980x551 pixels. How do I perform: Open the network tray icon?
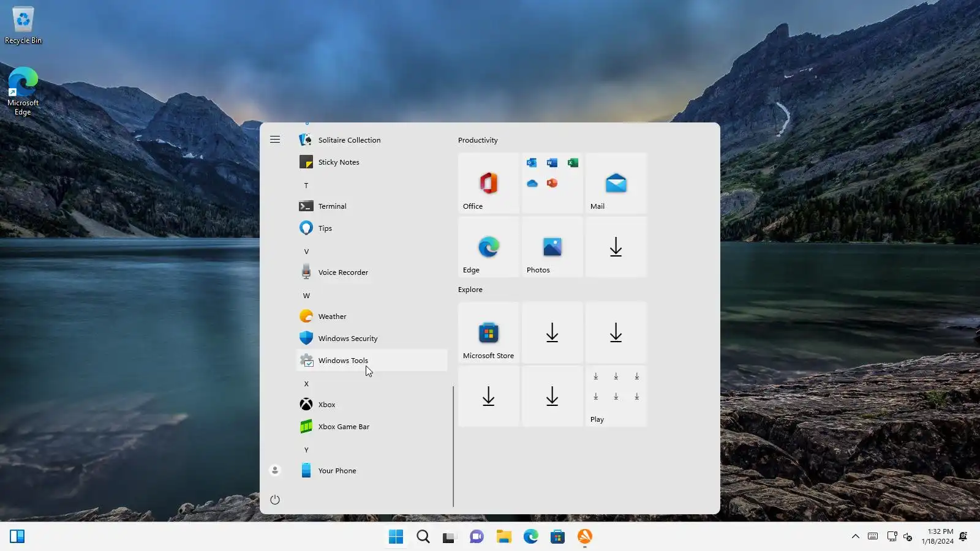pos(892,536)
